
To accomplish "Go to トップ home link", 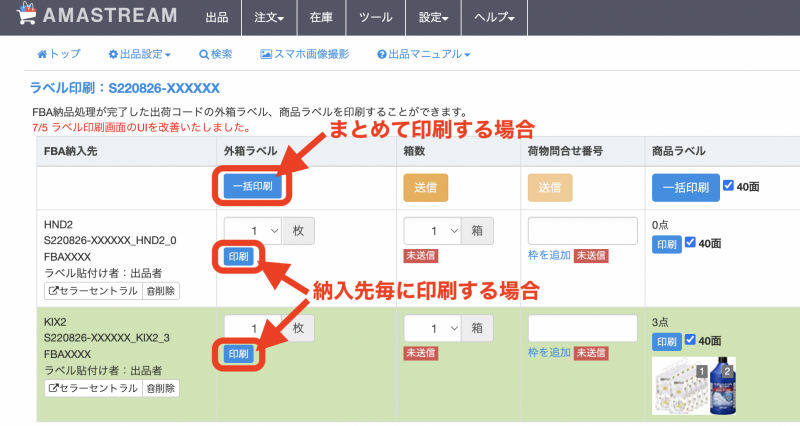I will pyautogui.click(x=59, y=54).
